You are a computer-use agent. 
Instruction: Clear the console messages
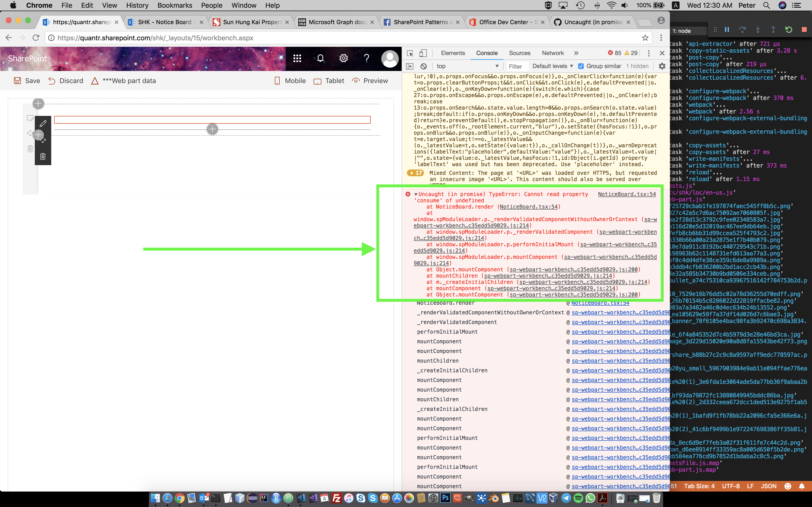[424, 66]
